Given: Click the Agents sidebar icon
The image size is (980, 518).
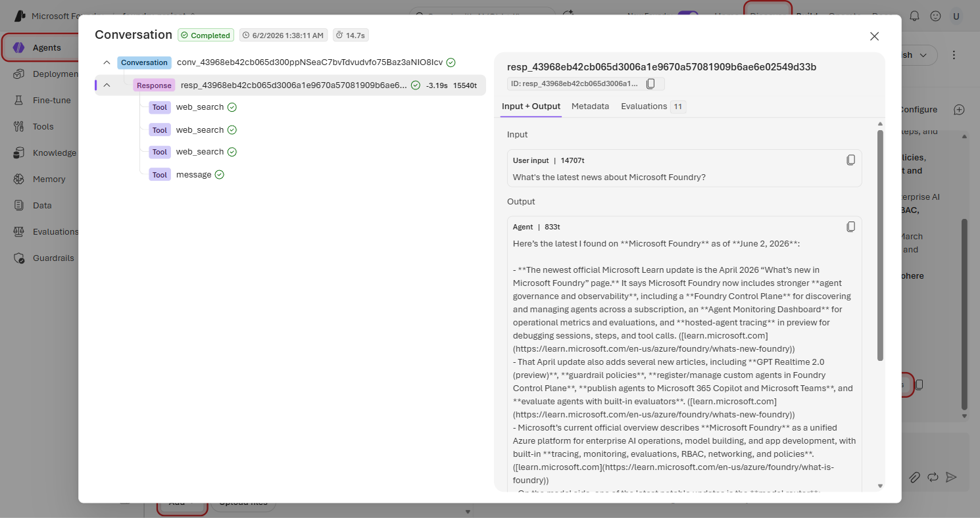Looking at the screenshot, I should pos(20,47).
